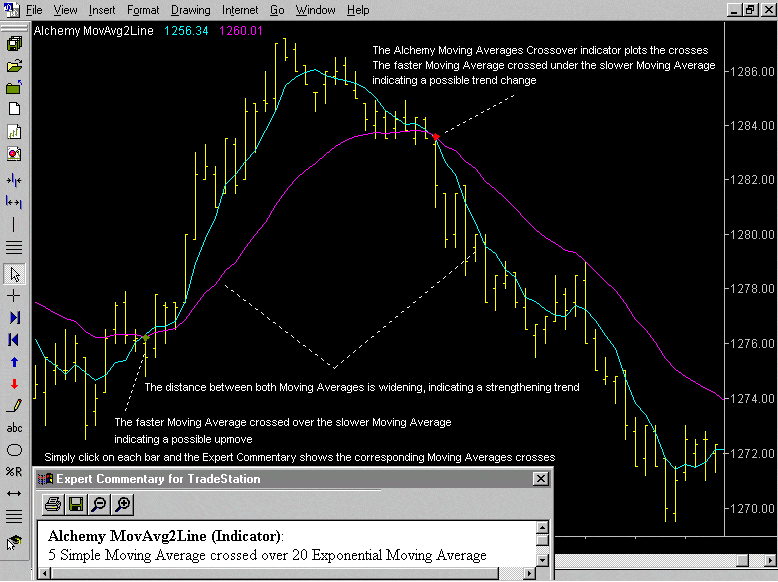Screen dimensions: 778x582
Task: Click commentary vertical scrollbar up arrow
Action: pos(542,527)
